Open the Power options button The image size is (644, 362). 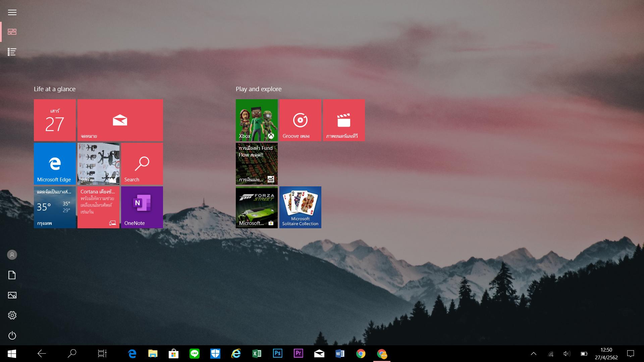point(12,336)
